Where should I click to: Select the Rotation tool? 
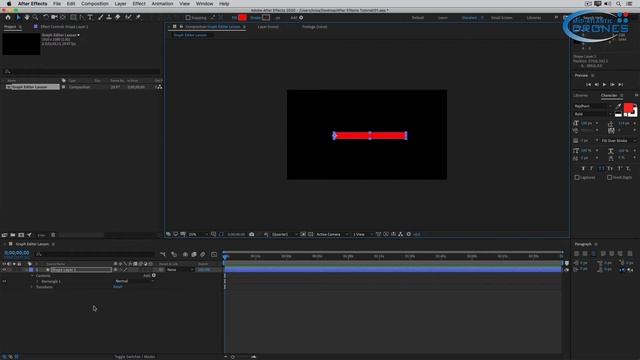[46, 18]
